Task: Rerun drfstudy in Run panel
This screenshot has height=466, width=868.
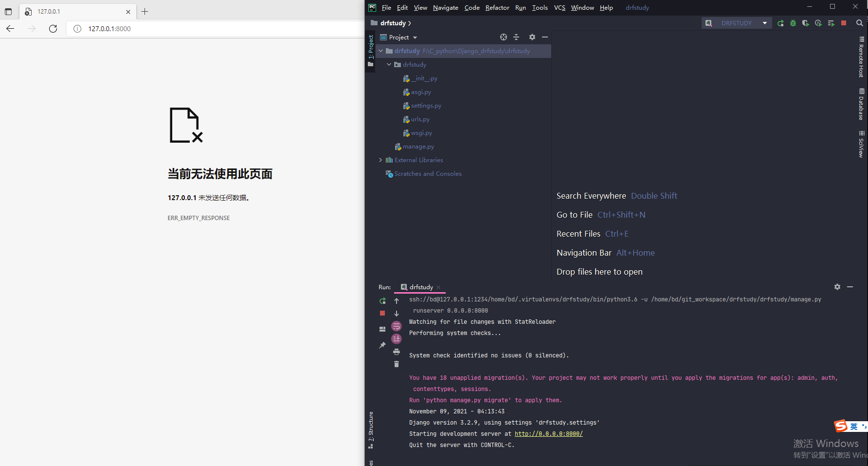Action: point(382,300)
